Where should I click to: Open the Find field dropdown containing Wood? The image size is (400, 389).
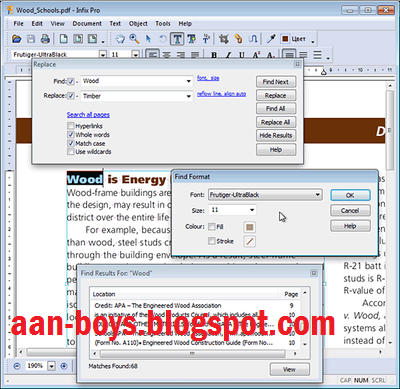pos(189,81)
